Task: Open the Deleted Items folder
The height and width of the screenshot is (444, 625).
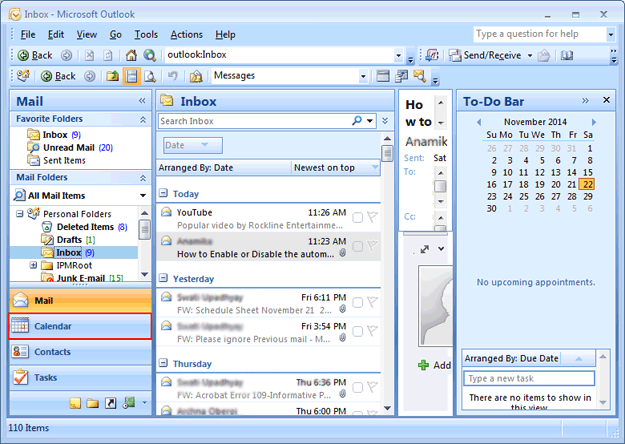Action: [x=85, y=227]
